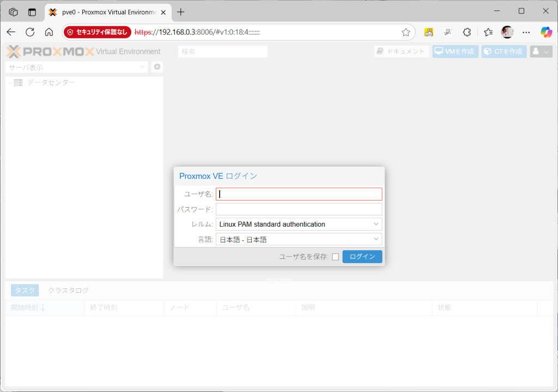This screenshot has height=392, width=558.
Task: Minimize the browser window
Action: coord(497,11)
